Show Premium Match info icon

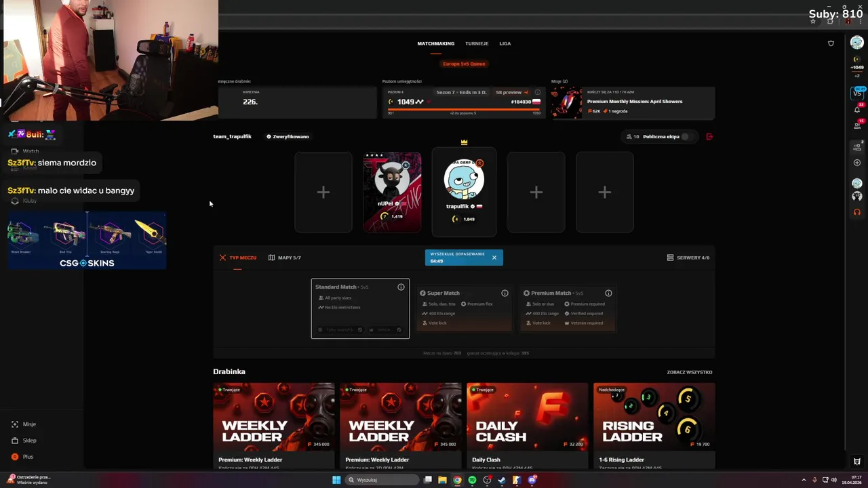(x=608, y=293)
